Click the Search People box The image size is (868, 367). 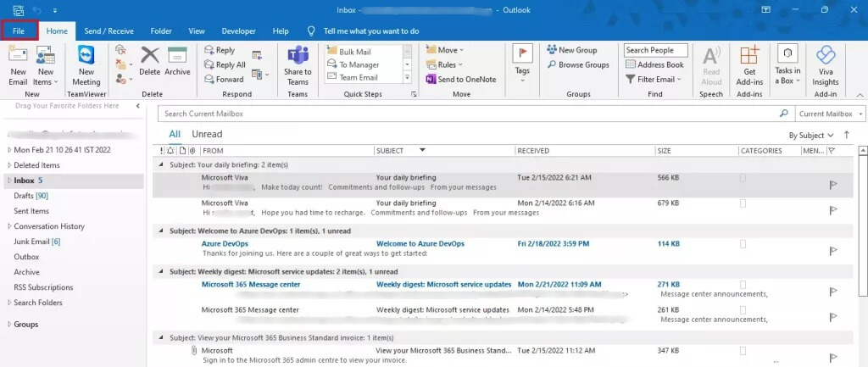pos(655,50)
